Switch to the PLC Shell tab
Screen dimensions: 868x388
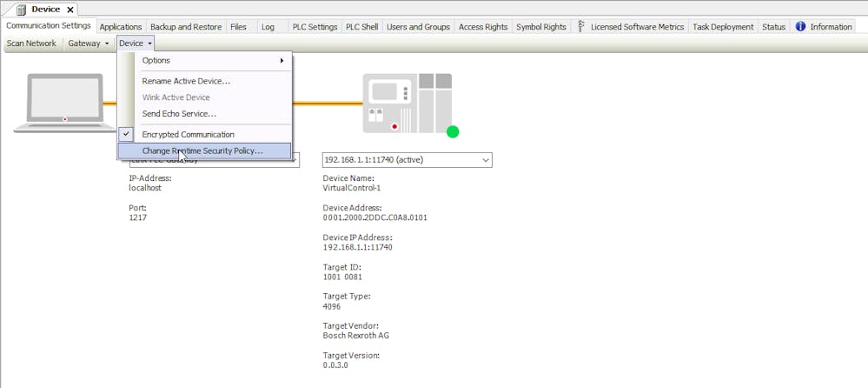361,27
